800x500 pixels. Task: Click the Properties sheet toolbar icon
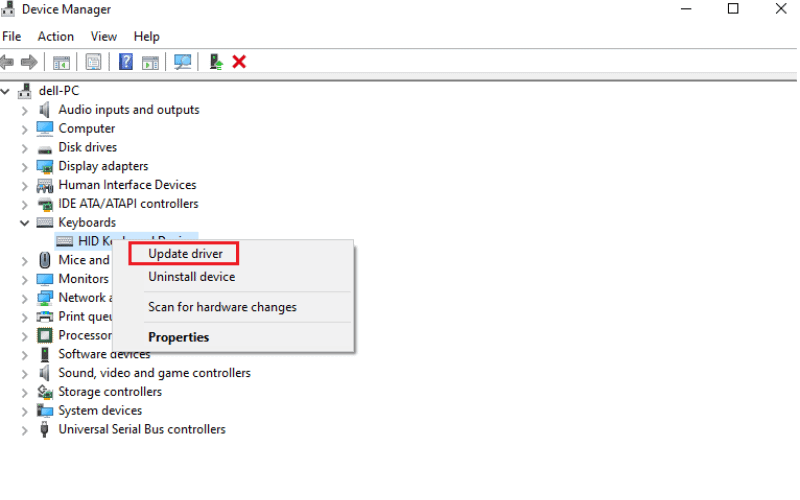93,62
